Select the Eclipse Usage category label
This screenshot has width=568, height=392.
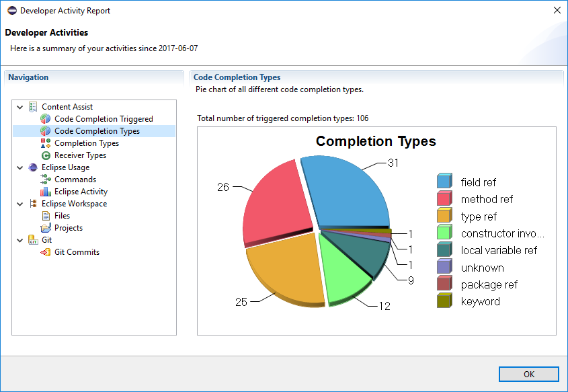click(x=66, y=167)
